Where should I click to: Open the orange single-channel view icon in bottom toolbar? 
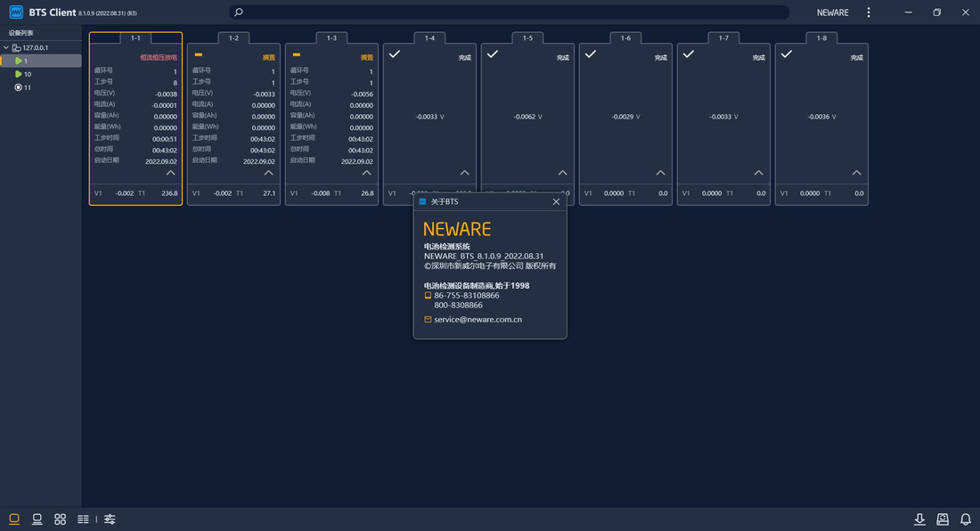[x=13, y=519]
